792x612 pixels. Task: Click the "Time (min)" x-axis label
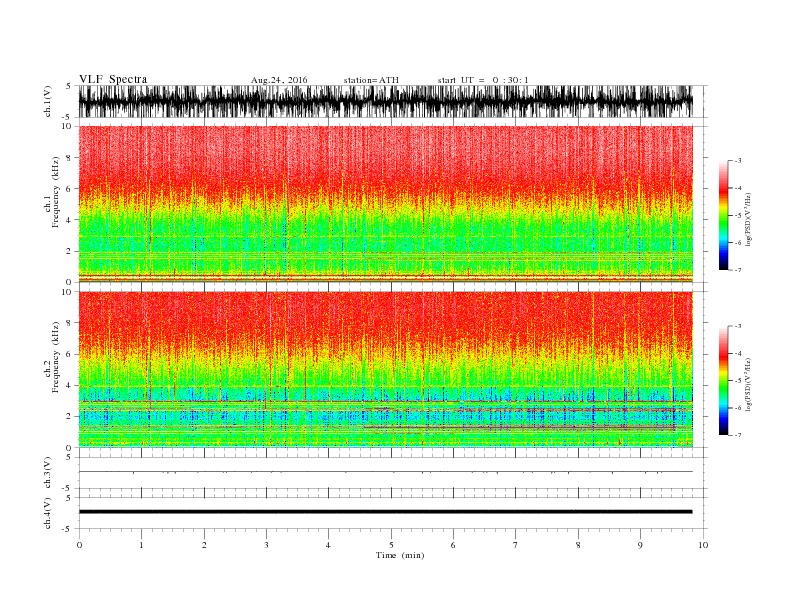click(x=400, y=555)
